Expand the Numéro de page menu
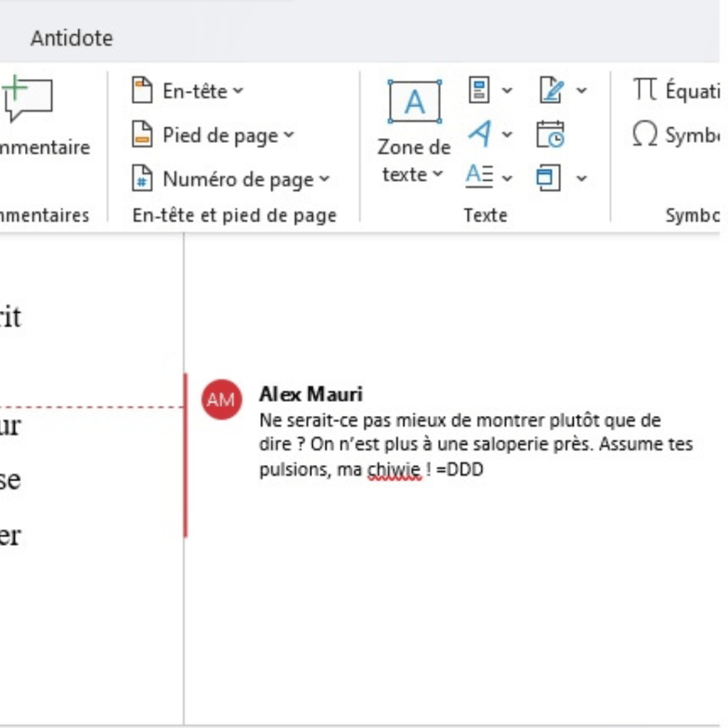The width and height of the screenshot is (728, 728). pos(324,180)
